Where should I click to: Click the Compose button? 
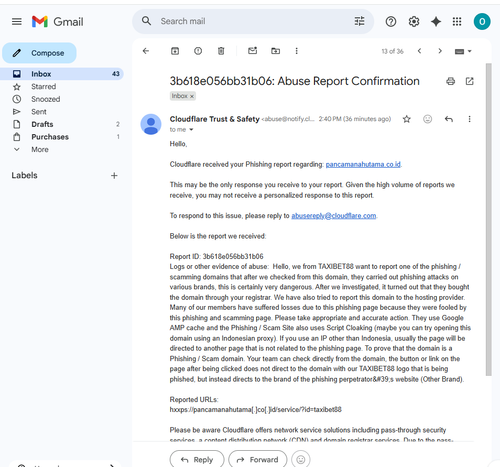coord(39,53)
